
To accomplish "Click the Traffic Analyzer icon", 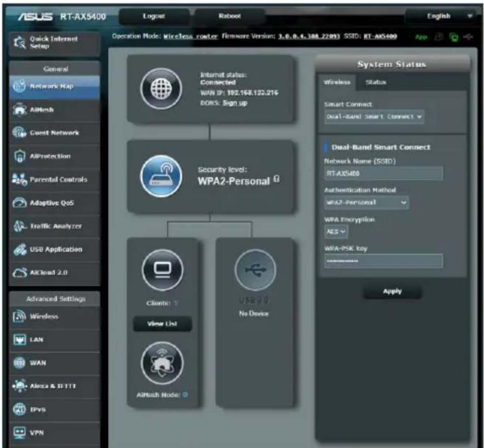I will pyautogui.click(x=20, y=226).
